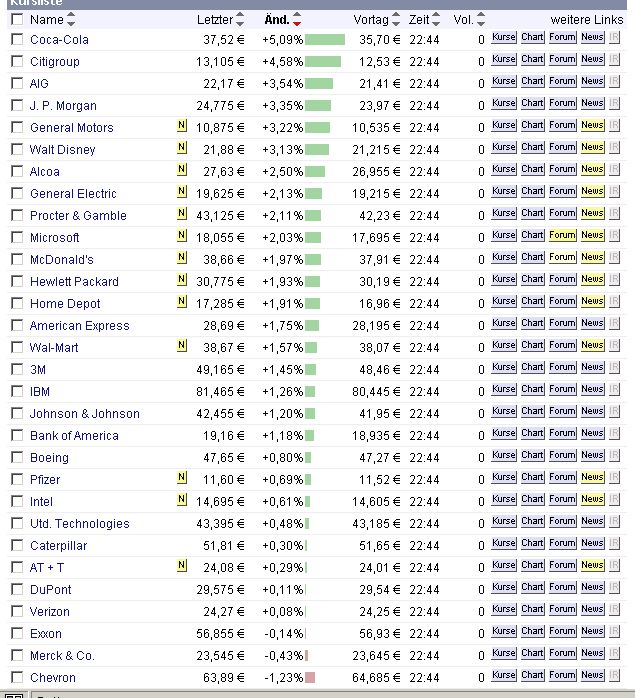Screen dimensions: 635x698
Task: Sort by Vol. column arrows
Action: 480,20
